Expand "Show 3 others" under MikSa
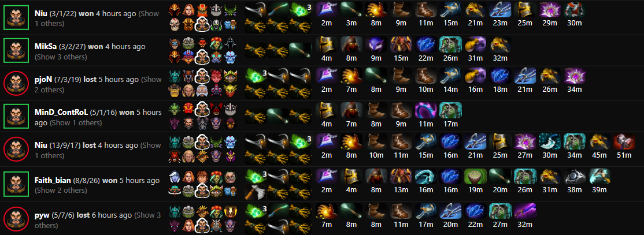The image size is (644, 235). 61,57
